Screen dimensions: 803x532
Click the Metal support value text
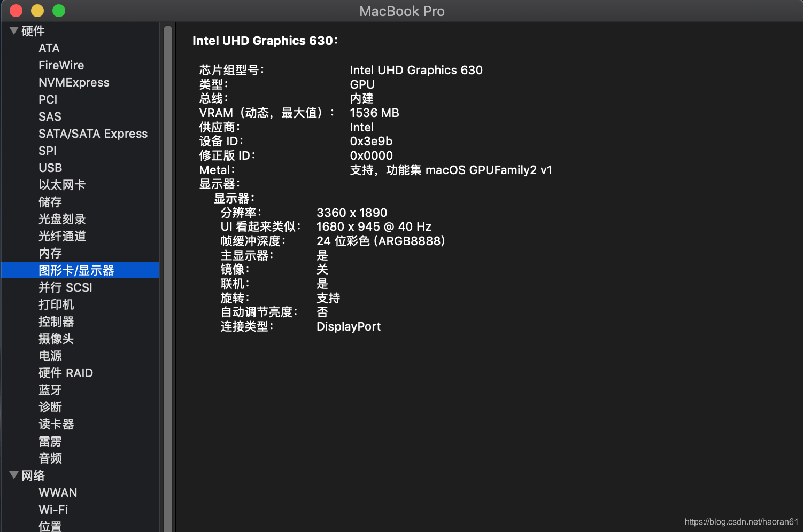pos(451,170)
